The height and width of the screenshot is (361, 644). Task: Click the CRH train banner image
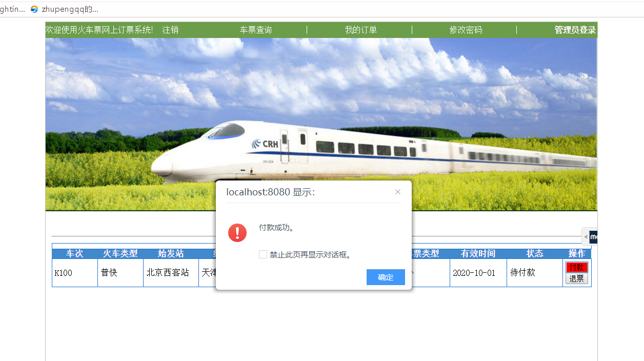(321, 124)
